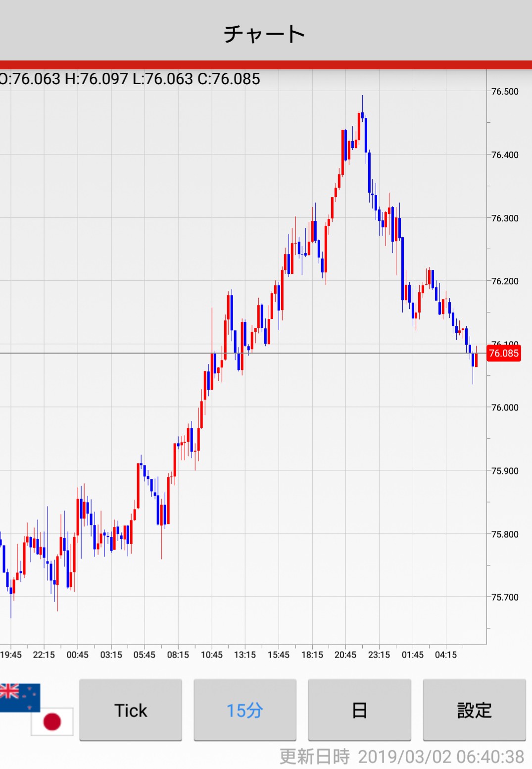This screenshot has height=769, width=532.
Task: Select the 10:45 time axis label
Action: 211,655
